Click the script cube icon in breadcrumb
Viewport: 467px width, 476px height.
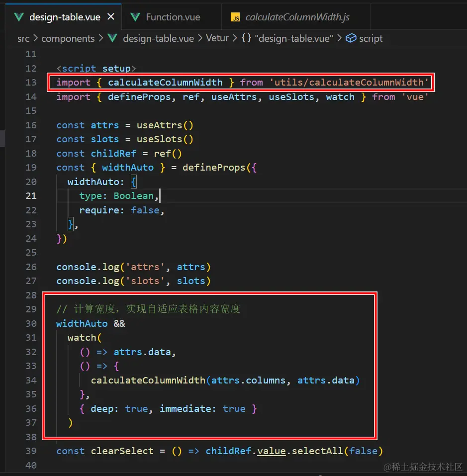click(351, 38)
